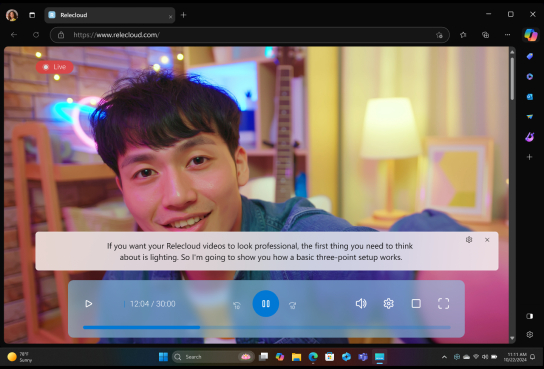Click the red Live badge on video
The image size is (544, 369).
coord(54,67)
